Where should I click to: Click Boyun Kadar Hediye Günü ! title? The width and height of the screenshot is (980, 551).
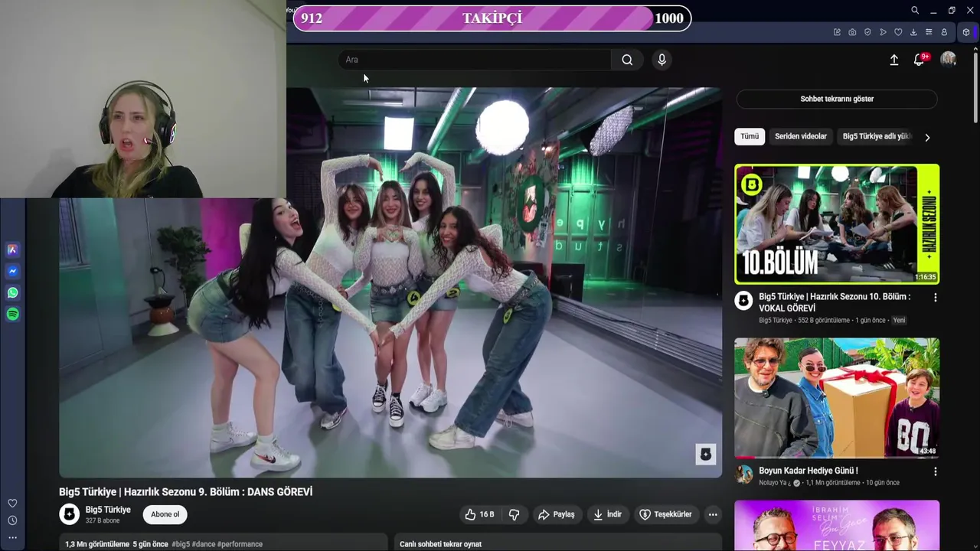click(808, 471)
